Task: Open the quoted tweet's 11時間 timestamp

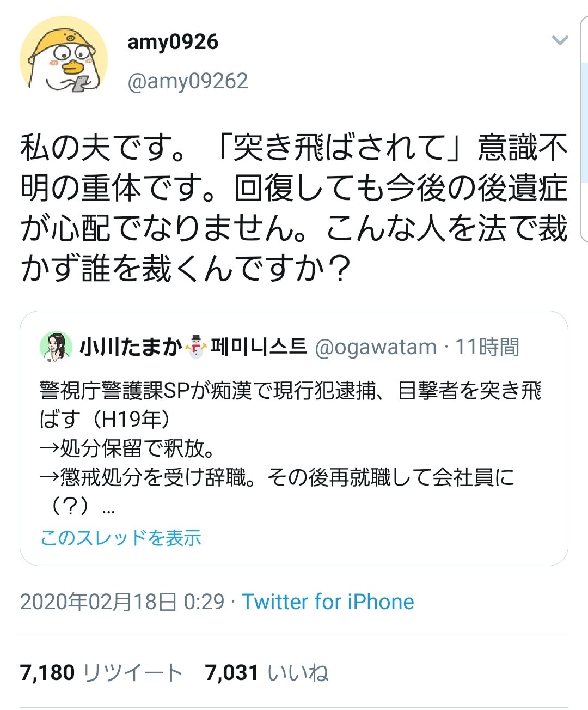Action: 487,347
